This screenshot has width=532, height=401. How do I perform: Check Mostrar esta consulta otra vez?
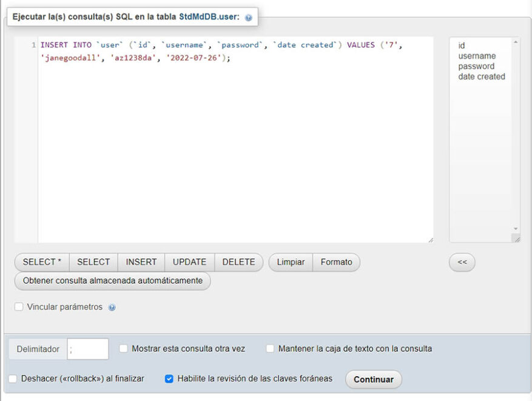point(123,349)
